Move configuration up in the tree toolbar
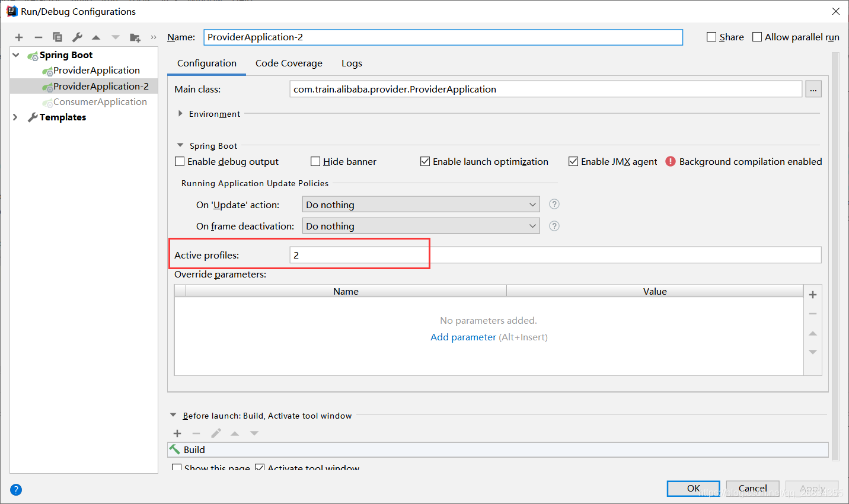The height and width of the screenshot is (504, 849). (x=96, y=37)
